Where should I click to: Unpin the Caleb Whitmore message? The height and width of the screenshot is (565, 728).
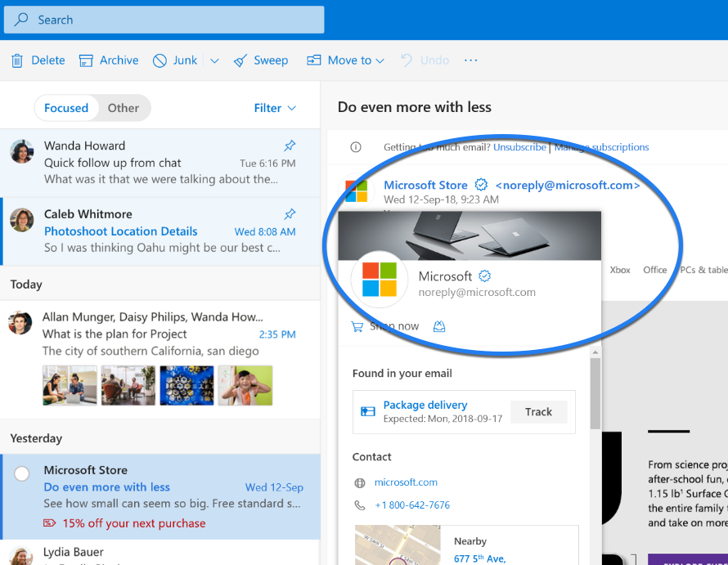(x=290, y=214)
